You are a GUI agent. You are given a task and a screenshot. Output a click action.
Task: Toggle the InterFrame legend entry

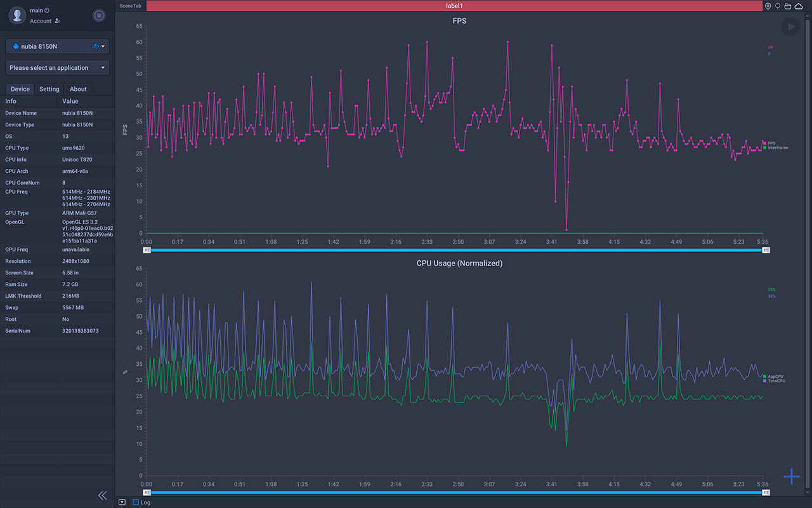coord(775,148)
